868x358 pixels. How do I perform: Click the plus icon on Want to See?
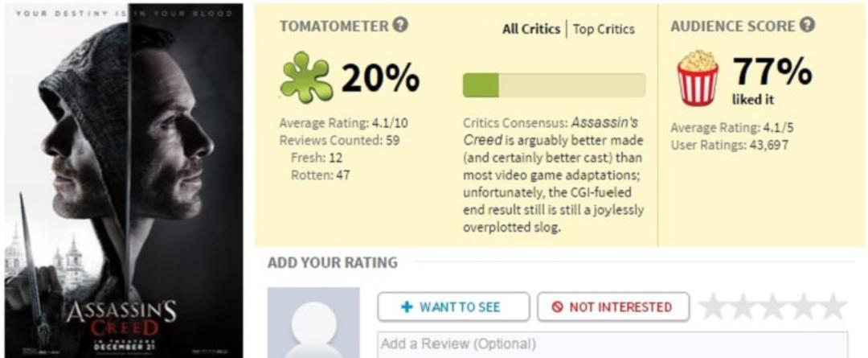[x=407, y=307]
